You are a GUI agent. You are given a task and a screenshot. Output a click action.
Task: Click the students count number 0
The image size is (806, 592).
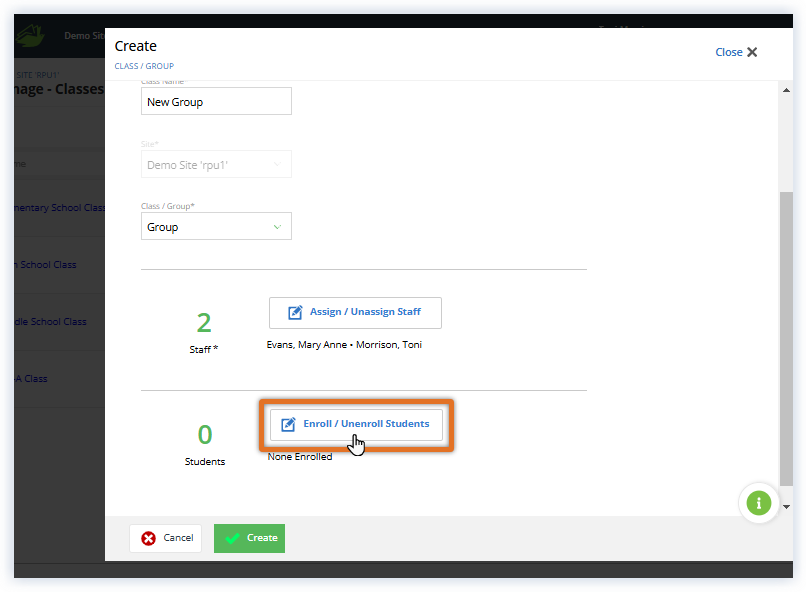[x=205, y=435]
